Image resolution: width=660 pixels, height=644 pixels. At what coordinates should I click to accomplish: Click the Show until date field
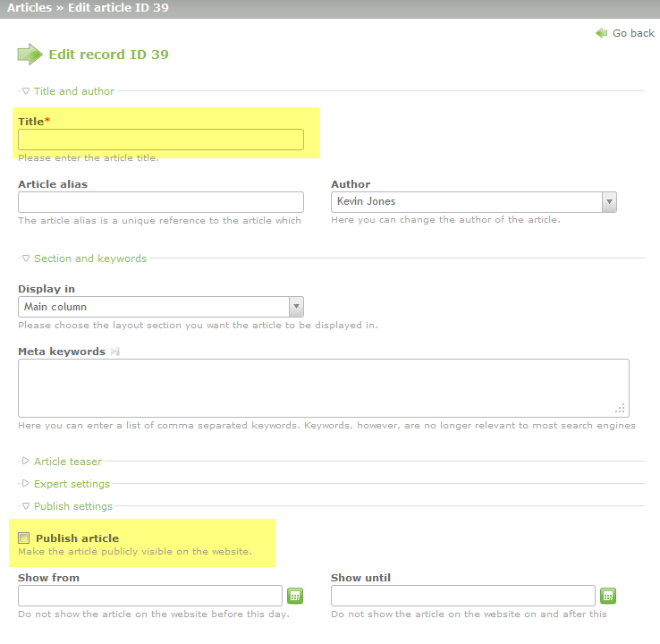(462, 596)
